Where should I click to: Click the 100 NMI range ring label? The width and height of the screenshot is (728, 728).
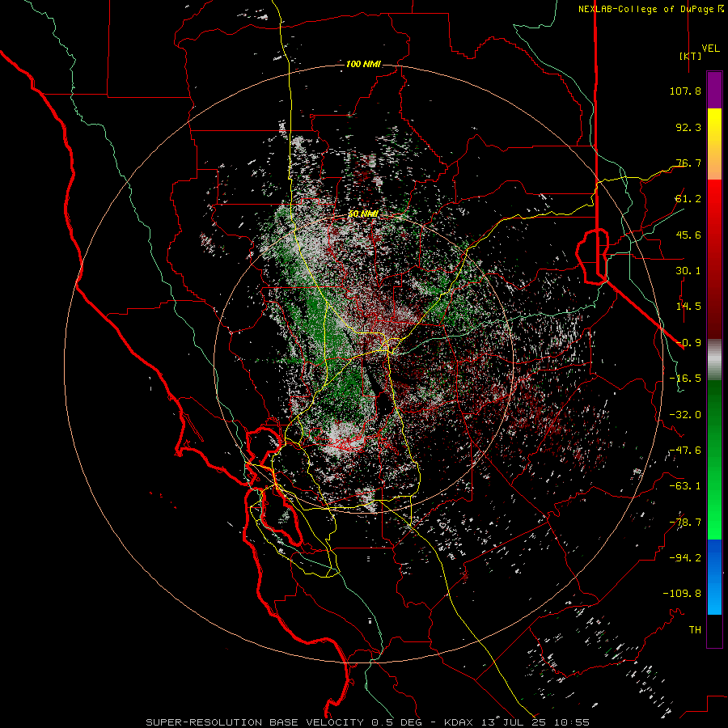363,64
